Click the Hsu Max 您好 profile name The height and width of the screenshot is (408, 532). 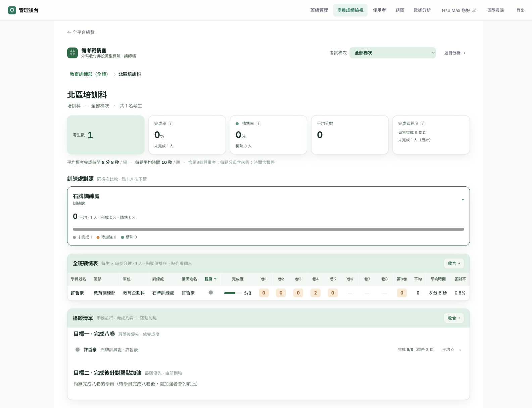click(456, 10)
